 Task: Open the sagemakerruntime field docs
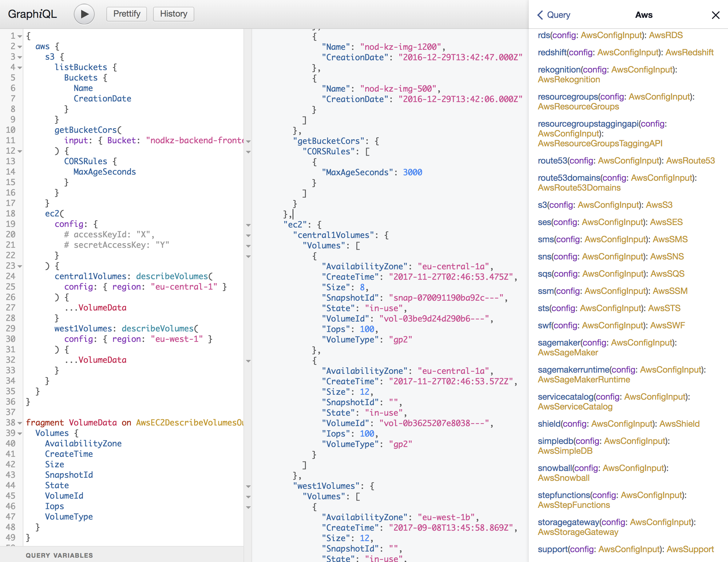[x=573, y=370]
